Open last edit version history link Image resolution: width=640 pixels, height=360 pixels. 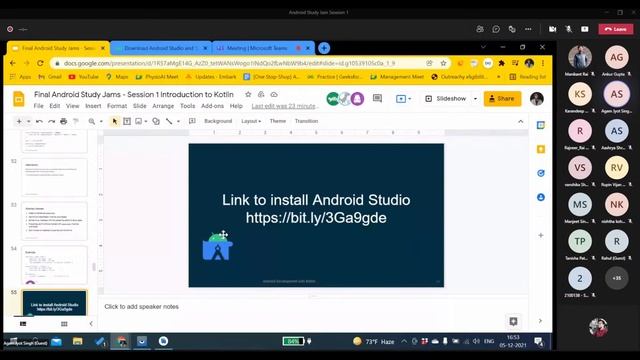click(284, 106)
